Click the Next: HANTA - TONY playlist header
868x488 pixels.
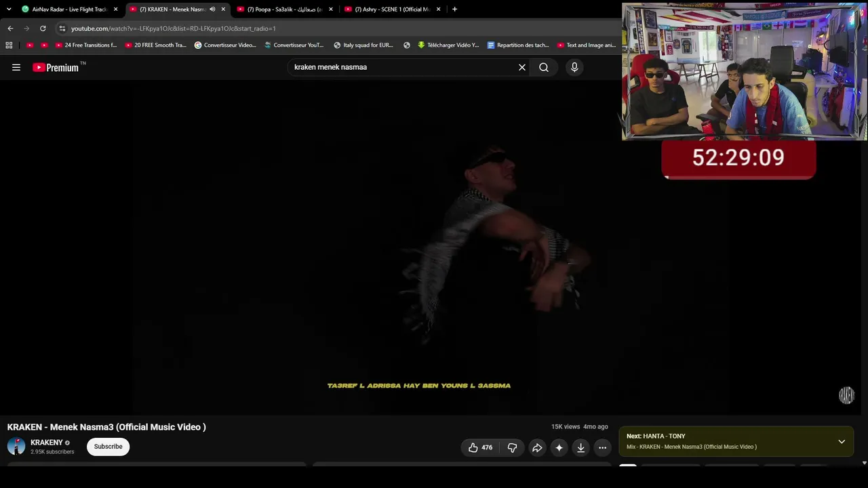pyautogui.click(x=656, y=436)
